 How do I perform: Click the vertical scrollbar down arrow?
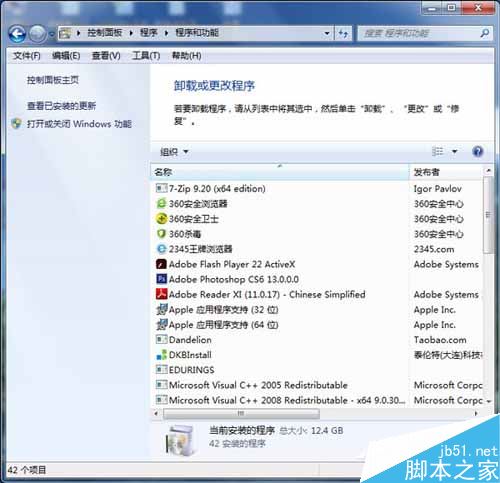pos(488,401)
